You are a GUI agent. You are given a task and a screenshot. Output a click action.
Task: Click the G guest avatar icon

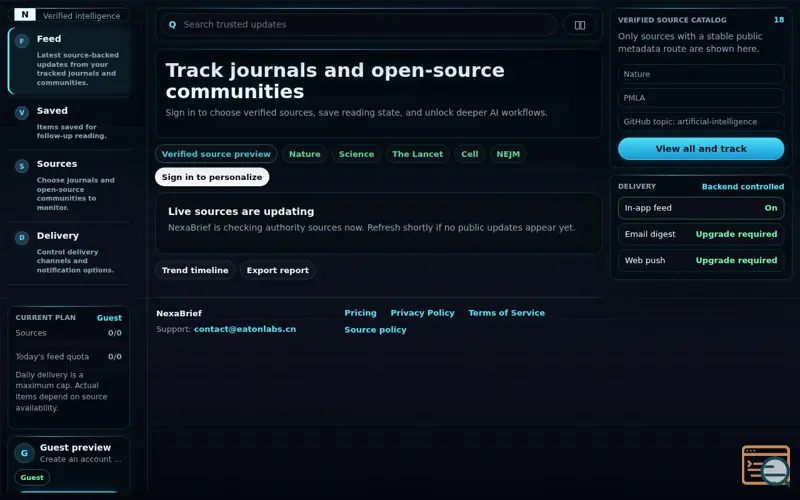[24, 453]
